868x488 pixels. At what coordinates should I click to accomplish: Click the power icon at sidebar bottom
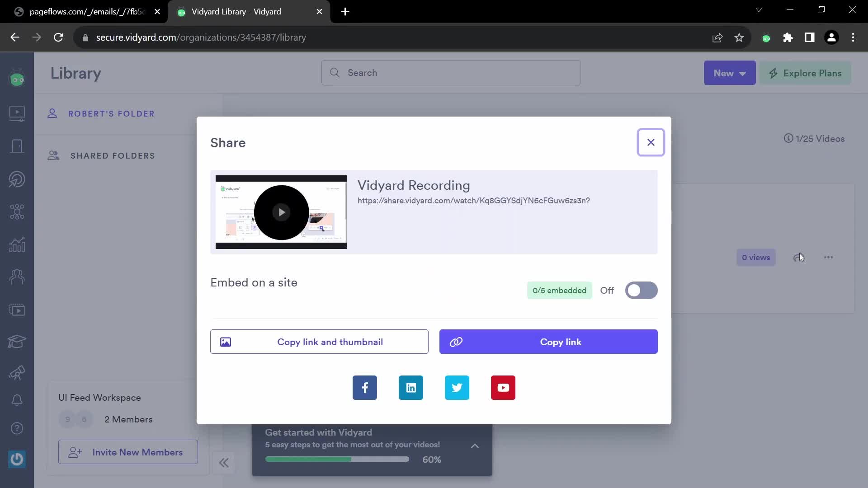point(17,459)
